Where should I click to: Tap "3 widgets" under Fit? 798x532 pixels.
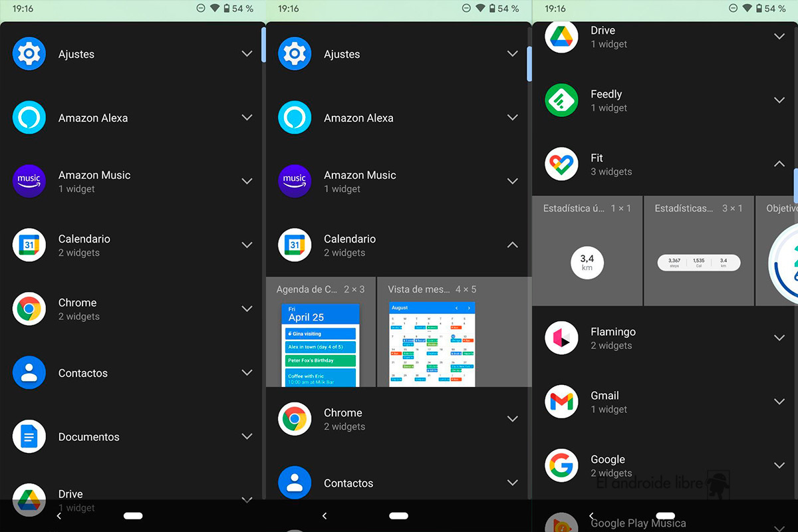click(x=611, y=172)
